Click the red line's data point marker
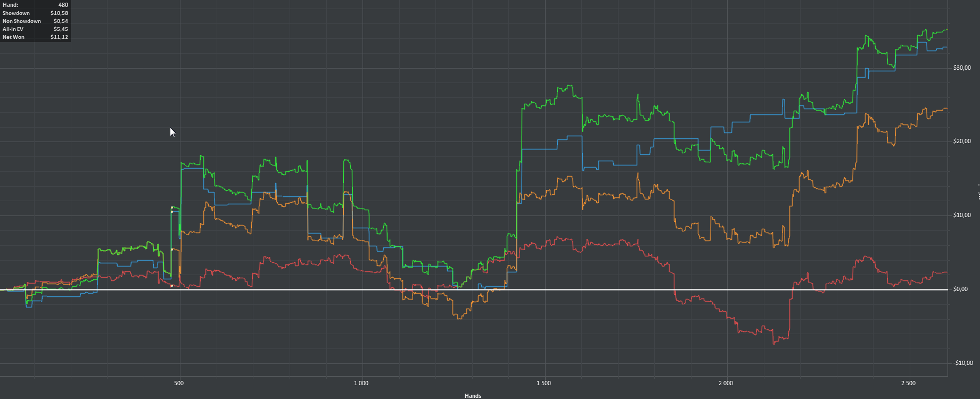The width and height of the screenshot is (980, 399). 172,286
